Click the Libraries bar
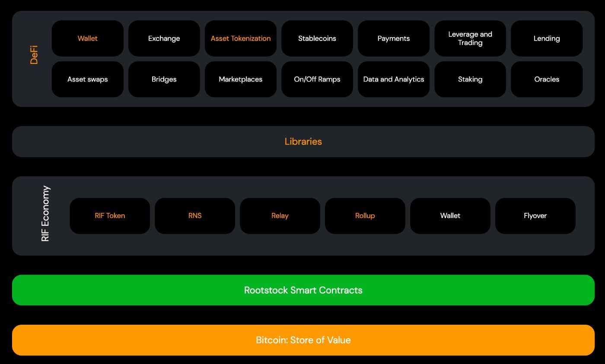The height and width of the screenshot is (364, 605). pos(303,142)
